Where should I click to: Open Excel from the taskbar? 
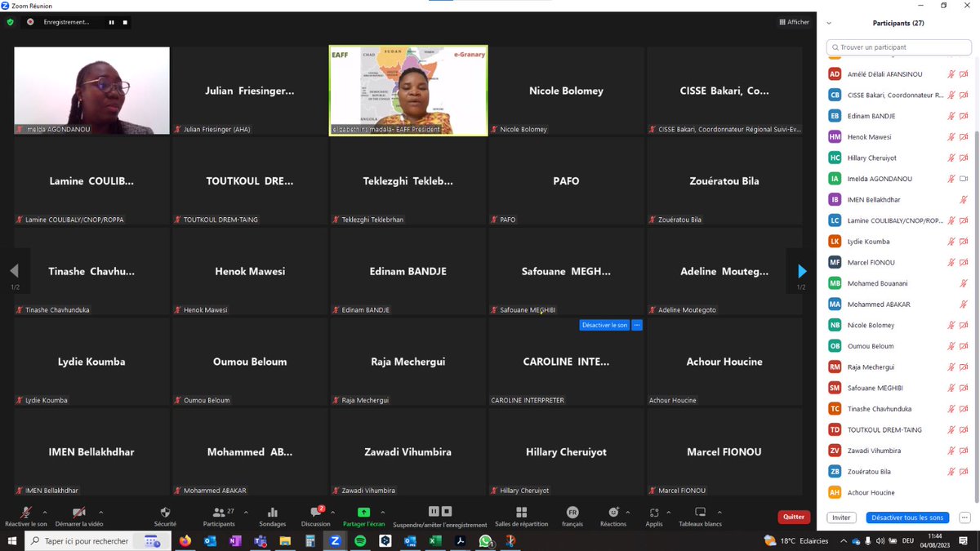click(435, 540)
